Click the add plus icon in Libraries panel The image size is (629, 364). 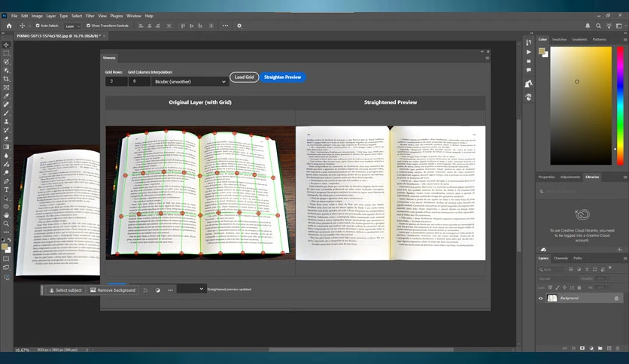[619, 250]
